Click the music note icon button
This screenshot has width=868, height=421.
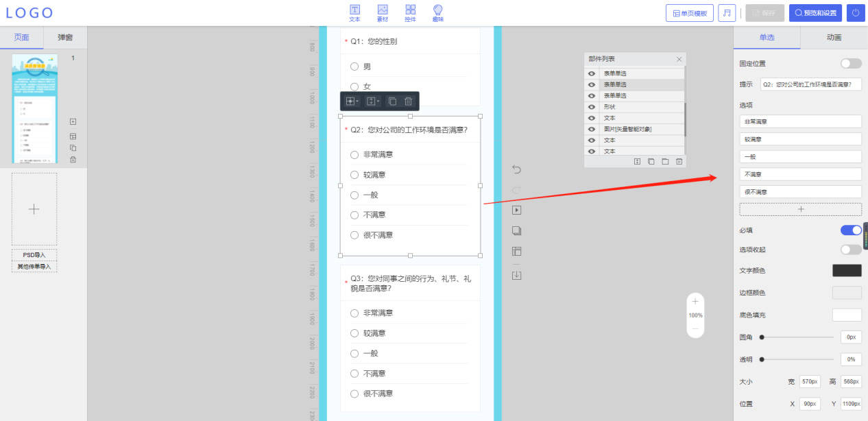coord(727,13)
